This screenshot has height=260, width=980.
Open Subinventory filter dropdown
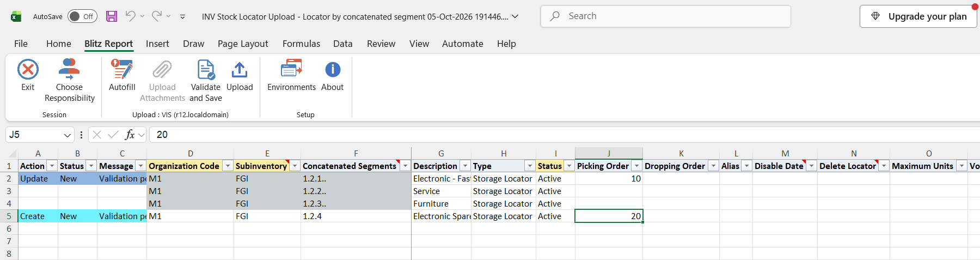click(x=295, y=166)
